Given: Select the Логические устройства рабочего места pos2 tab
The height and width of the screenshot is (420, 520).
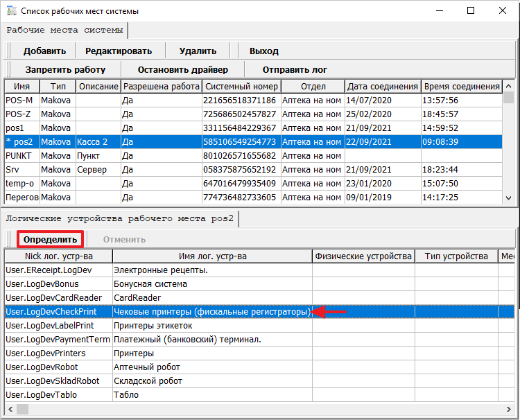Looking at the screenshot, I should coord(121,218).
